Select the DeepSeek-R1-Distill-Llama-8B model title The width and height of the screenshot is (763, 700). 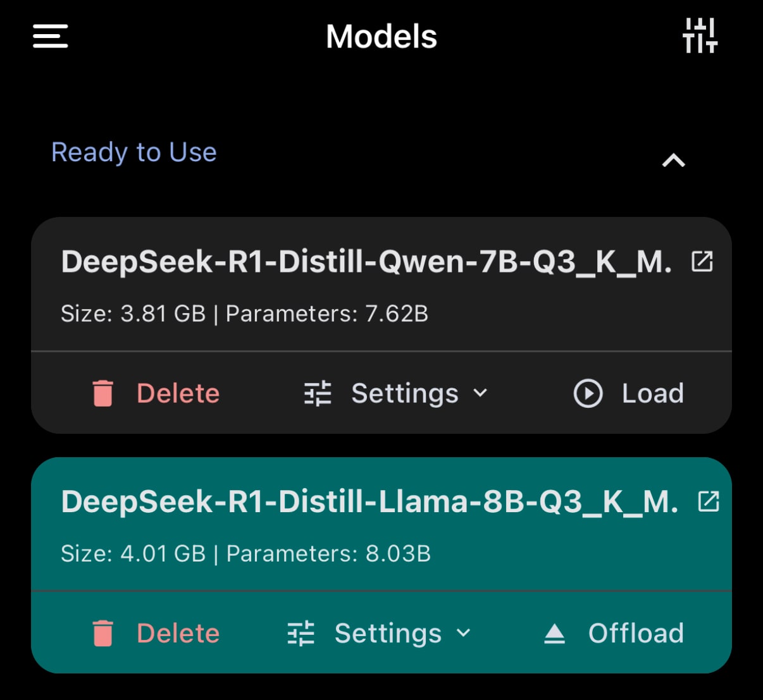[x=369, y=502]
